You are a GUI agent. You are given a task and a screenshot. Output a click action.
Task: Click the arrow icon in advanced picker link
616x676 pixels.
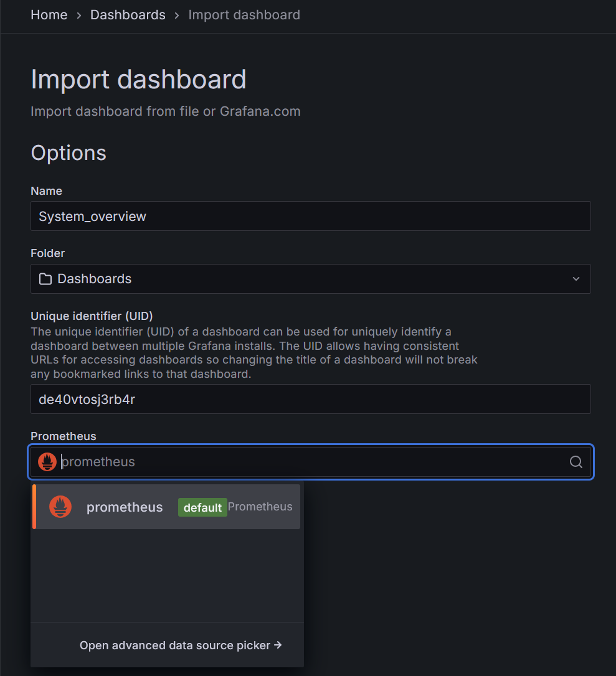tap(278, 645)
